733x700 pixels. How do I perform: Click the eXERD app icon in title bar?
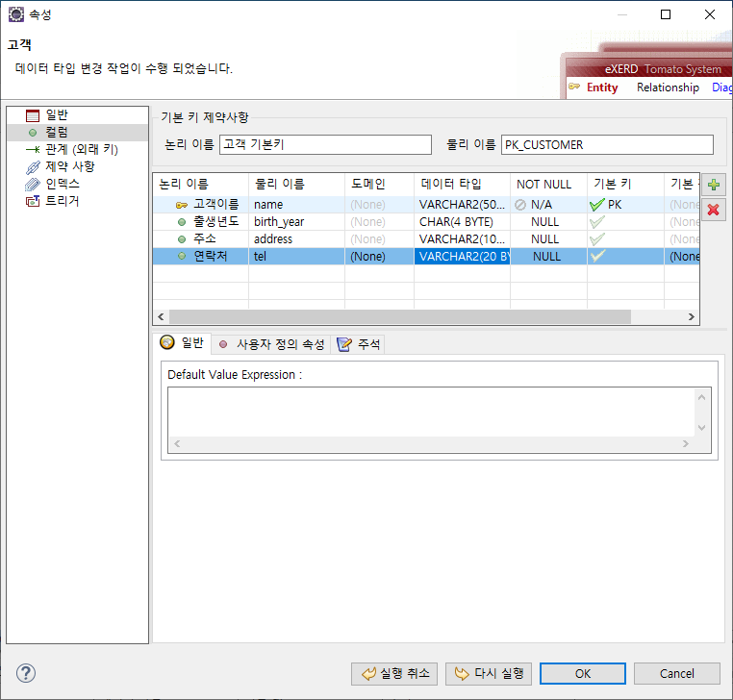coord(16,14)
